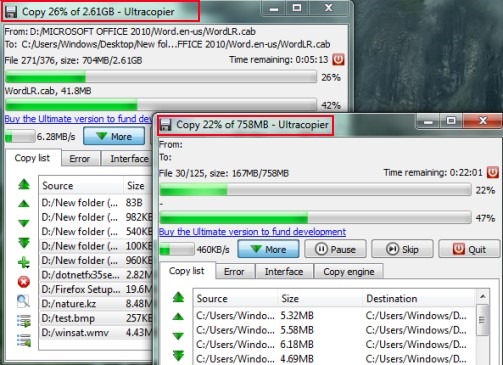Click the red delete icon beside the back copy list
503x365 pixels.
coord(24,282)
